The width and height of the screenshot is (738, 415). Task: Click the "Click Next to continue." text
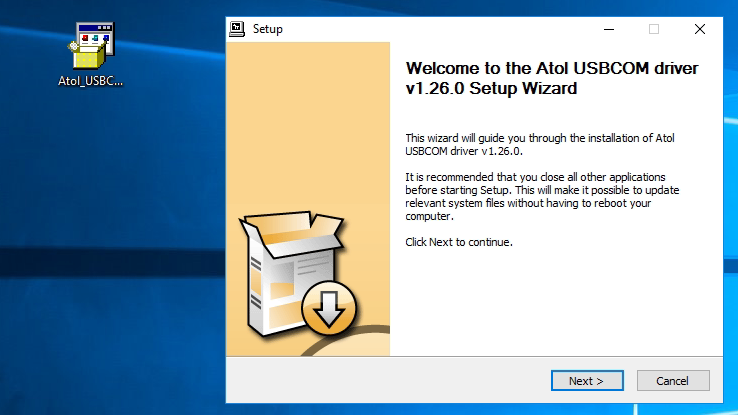(x=459, y=242)
